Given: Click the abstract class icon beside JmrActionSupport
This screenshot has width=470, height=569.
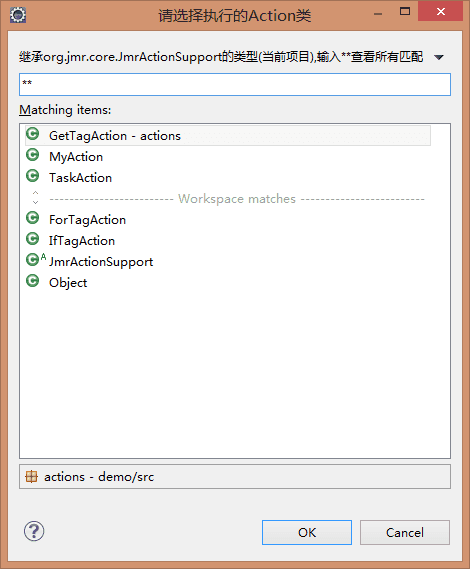Looking at the screenshot, I should click(x=36, y=259).
